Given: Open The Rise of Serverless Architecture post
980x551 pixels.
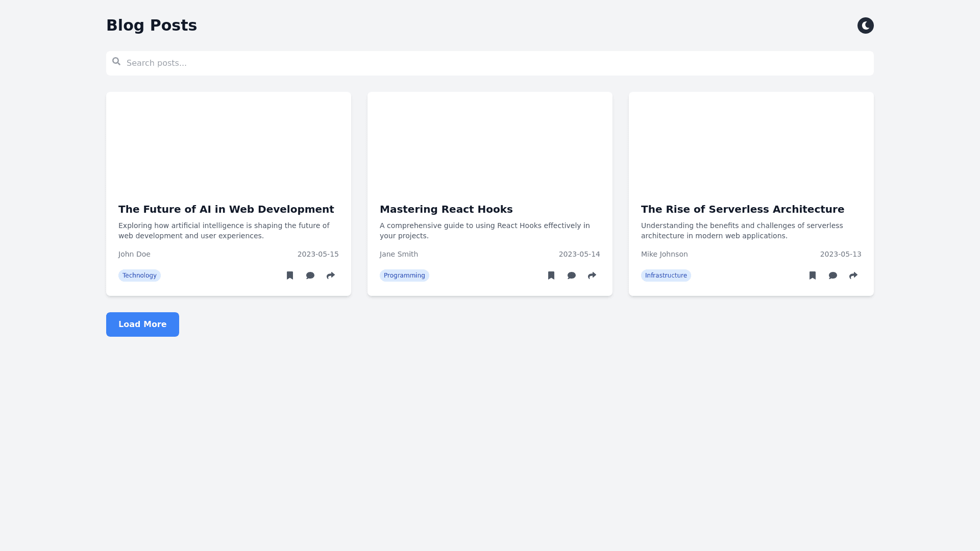Looking at the screenshot, I should [742, 209].
